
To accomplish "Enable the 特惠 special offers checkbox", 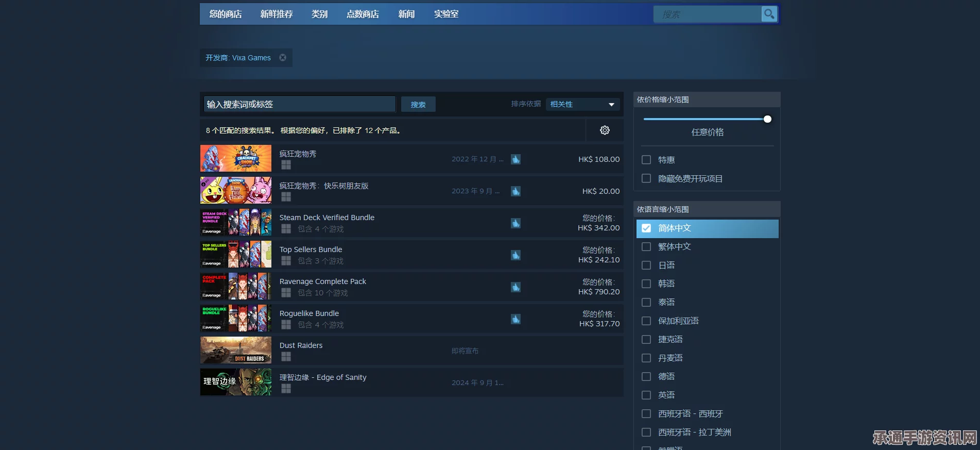I will pos(646,160).
